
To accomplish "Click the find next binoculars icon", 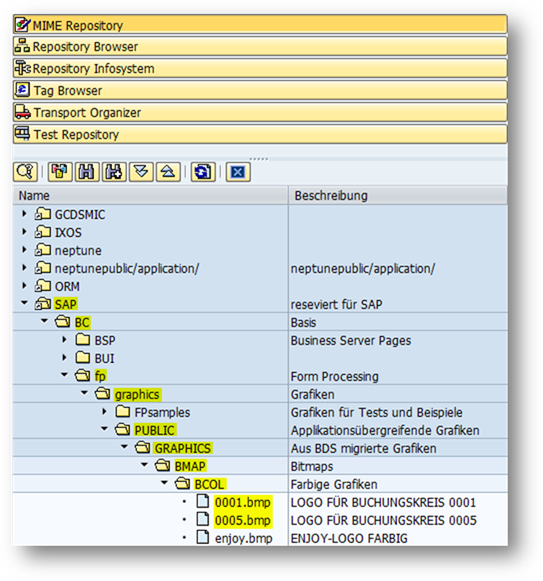I will point(114,172).
